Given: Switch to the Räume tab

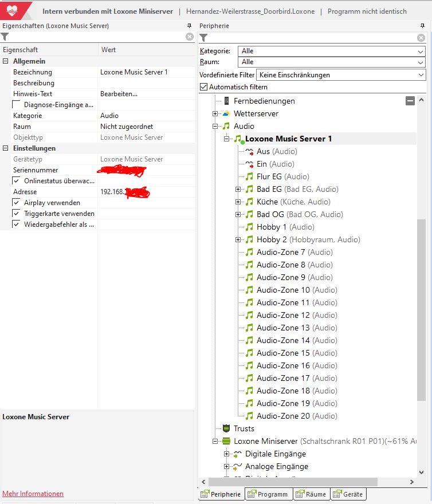Looking at the screenshot, I should point(311,494).
